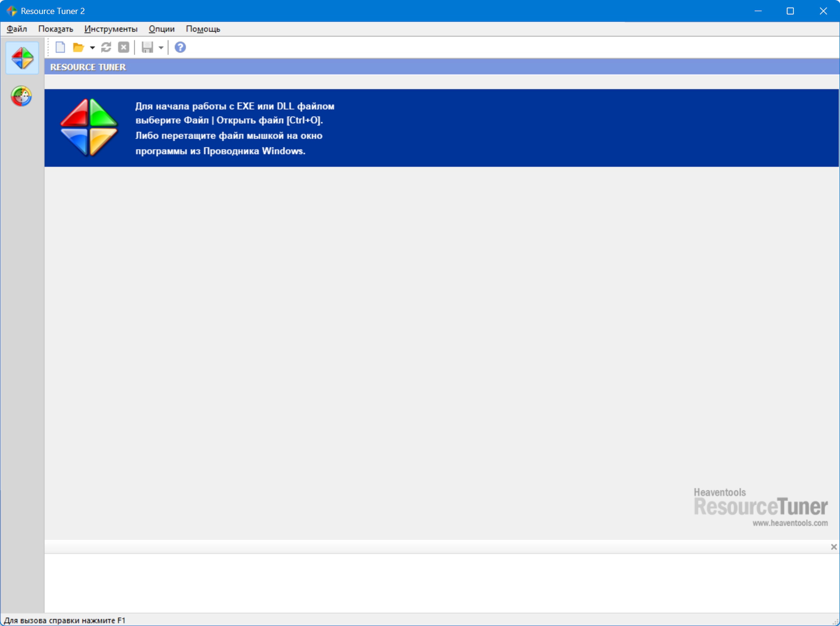This screenshot has height=626, width=840.
Task: Expand the Save options dropdown arrow
Action: [160, 48]
